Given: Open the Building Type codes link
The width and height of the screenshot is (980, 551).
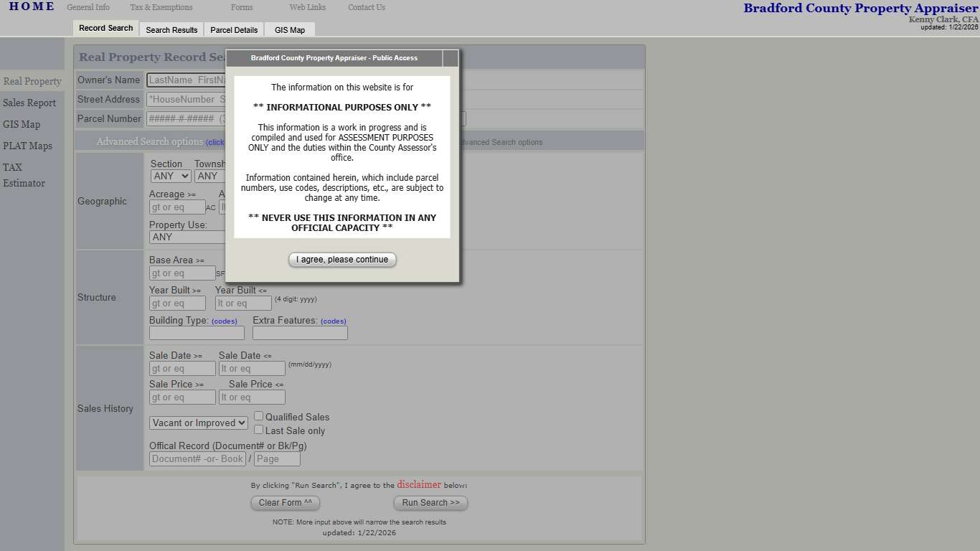Looking at the screenshot, I should [x=224, y=321].
